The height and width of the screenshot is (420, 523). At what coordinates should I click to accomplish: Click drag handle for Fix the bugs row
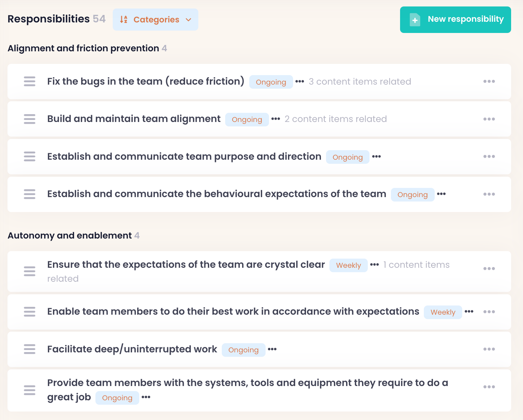[30, 82]
